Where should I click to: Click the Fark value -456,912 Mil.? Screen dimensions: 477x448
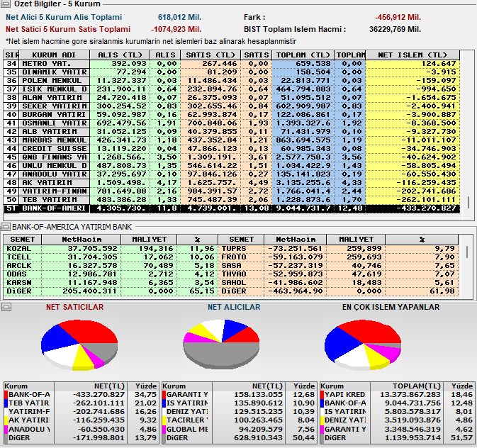[398, 17]
